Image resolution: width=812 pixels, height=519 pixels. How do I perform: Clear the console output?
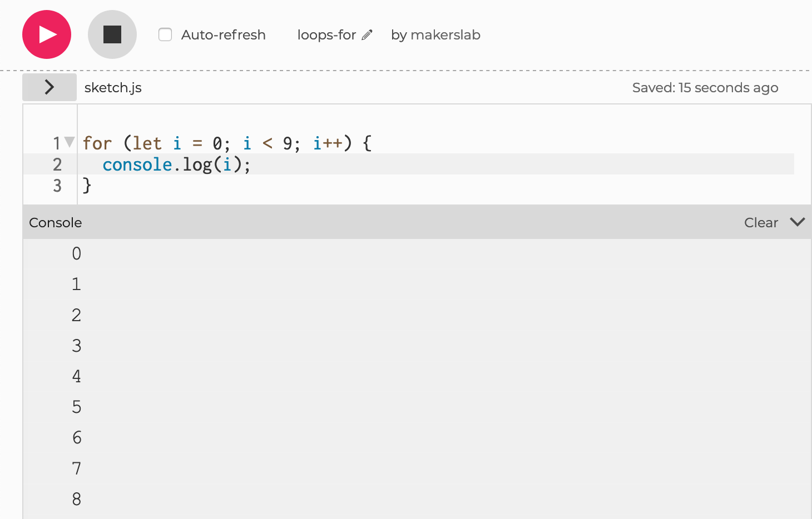(x=760, y=223)
